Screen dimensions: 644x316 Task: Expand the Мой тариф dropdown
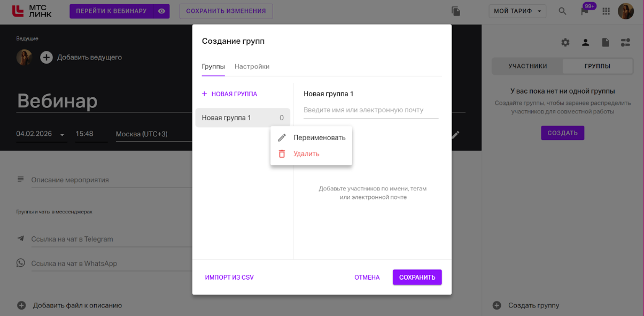(x=517, y=11)
